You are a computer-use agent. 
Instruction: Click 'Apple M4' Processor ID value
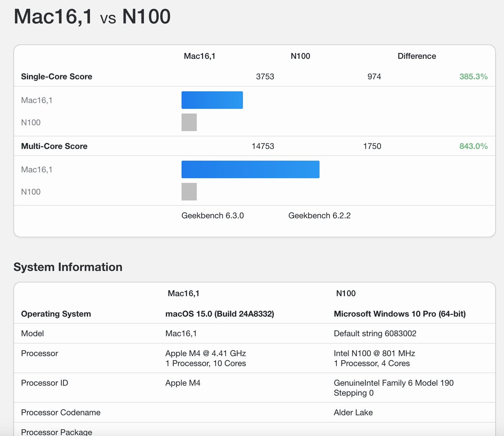183,383
